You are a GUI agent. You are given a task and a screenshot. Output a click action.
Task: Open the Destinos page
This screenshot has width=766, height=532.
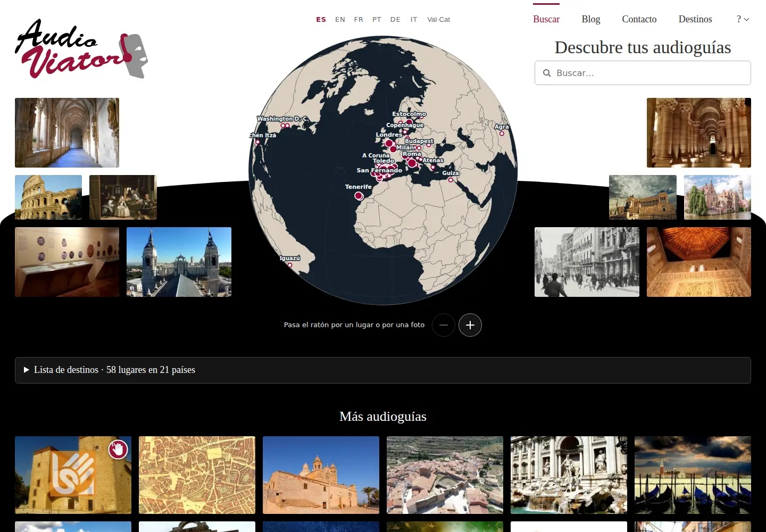[x=695, y=19]
